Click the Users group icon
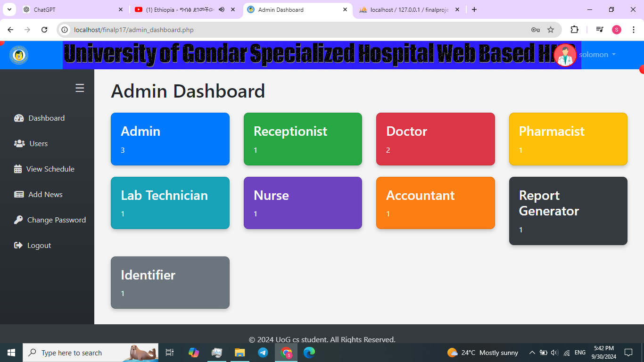 [19, 144]
